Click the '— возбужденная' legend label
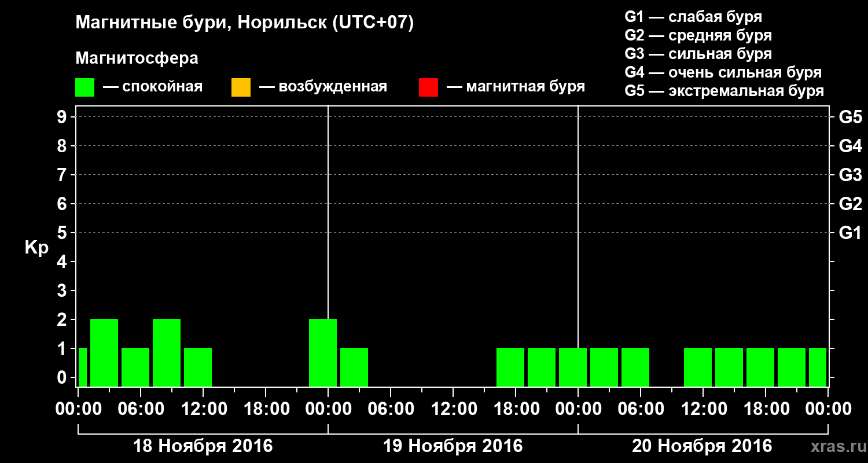868x463 pixels. tap(323, 87)
